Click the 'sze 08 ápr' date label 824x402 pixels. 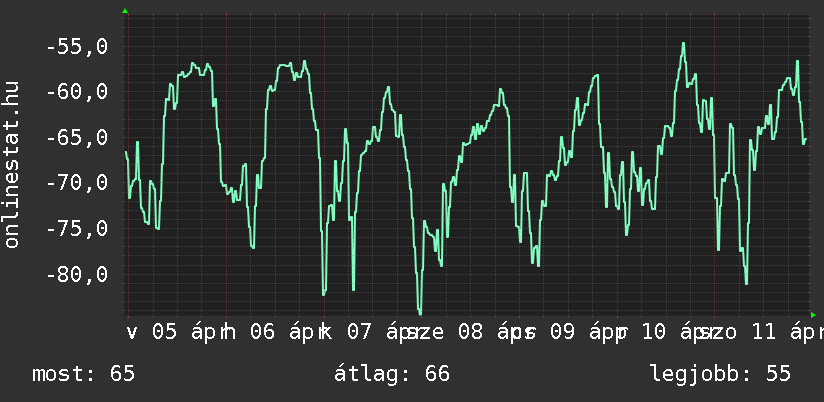click(466, 332)
